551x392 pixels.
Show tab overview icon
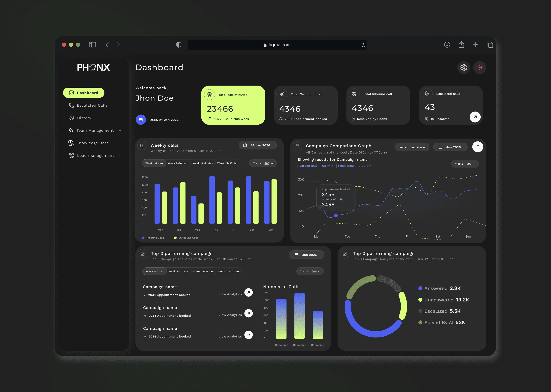[490, 45]
